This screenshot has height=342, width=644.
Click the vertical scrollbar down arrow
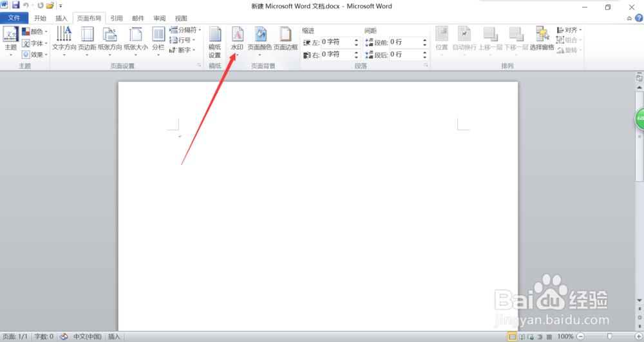pyautogui.click(x=639, y=301)
